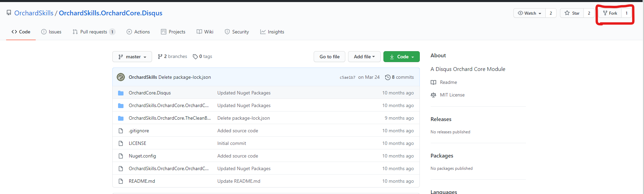This screenshot has height=194, width=644.
Task: Click the history clock icon beside commits
Action: pyautogui.click(x=387, y=77)
